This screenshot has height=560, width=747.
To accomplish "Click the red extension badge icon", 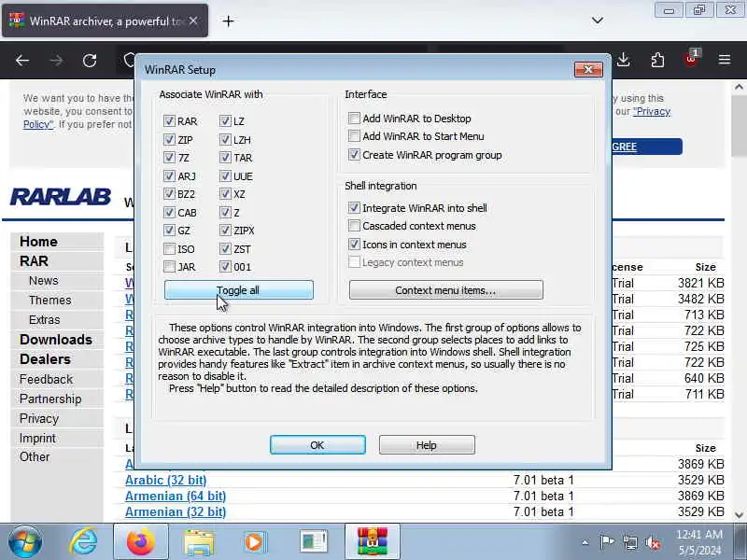I will coord(691,59).
